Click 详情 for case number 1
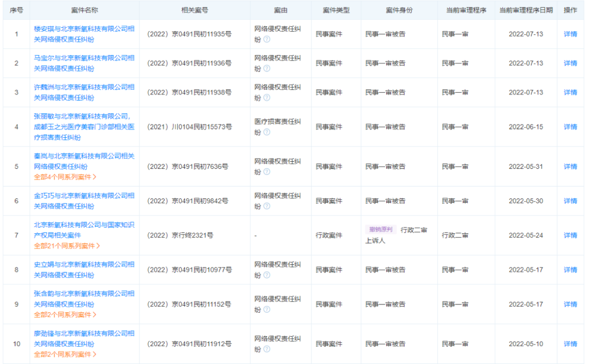The height and width of the screenshot is (364, 589). tap(570, 34)
